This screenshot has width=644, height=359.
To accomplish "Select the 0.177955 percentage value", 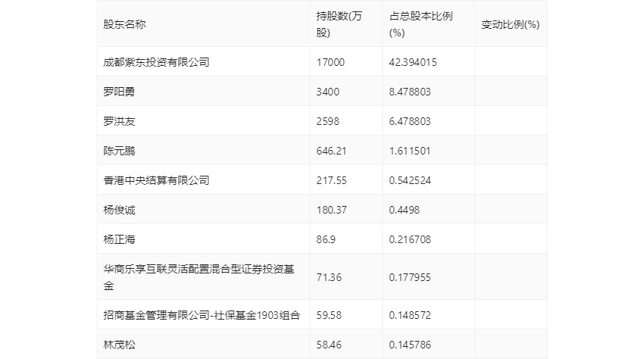I will [x=410, y=277].
